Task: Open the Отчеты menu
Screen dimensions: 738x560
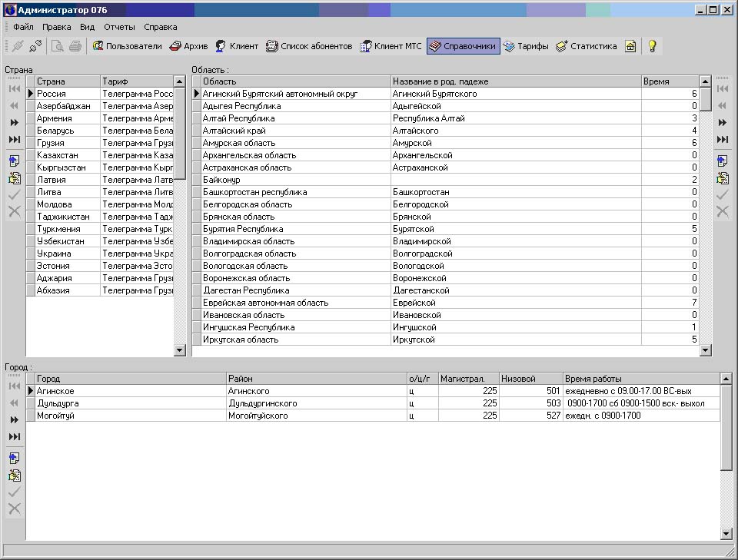Action: 119,27
